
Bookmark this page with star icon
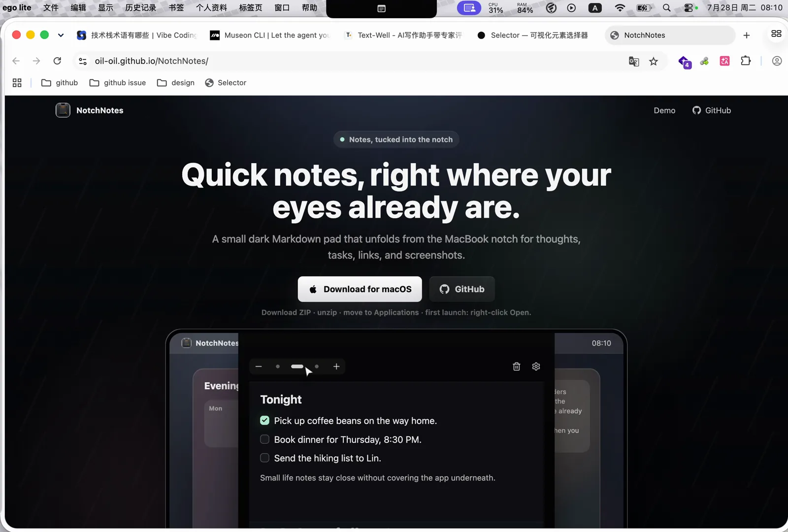[654, 61]
